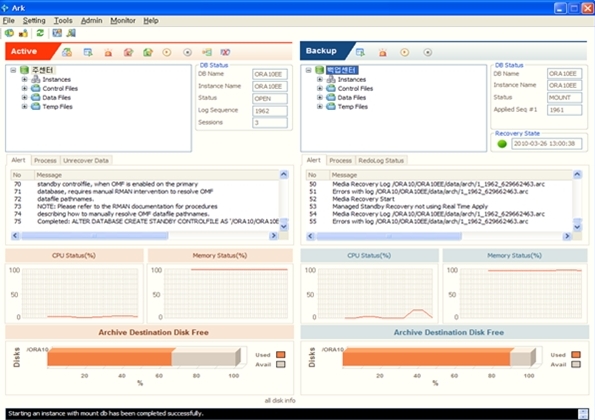Click Active panel blue window with arrow icon
The width and height of the screenshot is (595, 420).
click(88, 52)
